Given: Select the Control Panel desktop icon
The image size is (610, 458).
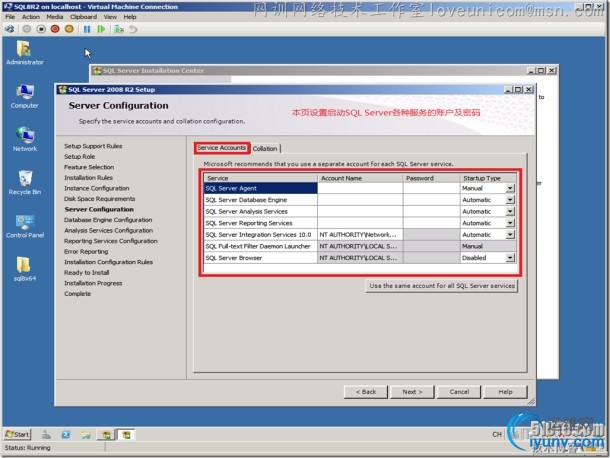Looking at the screenshot, I should pos(25,226).
